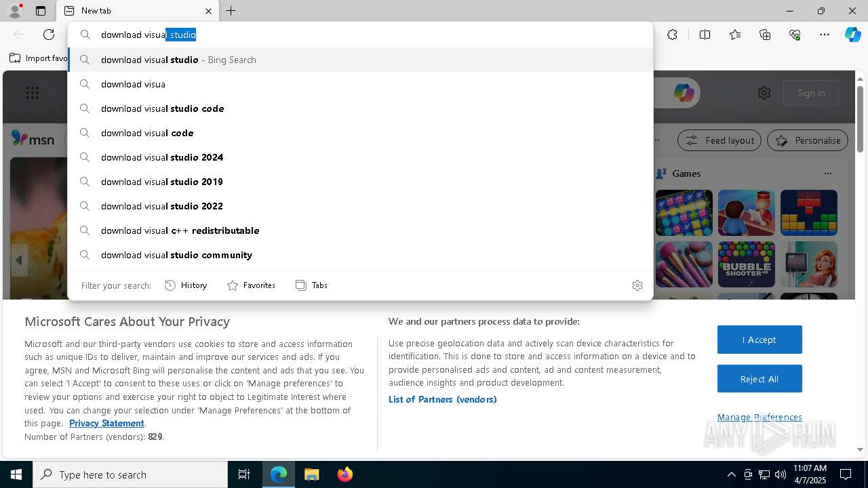This screenshot has height=488, width=868.
Task: Open a new tab with plus button
Action: 231,11
